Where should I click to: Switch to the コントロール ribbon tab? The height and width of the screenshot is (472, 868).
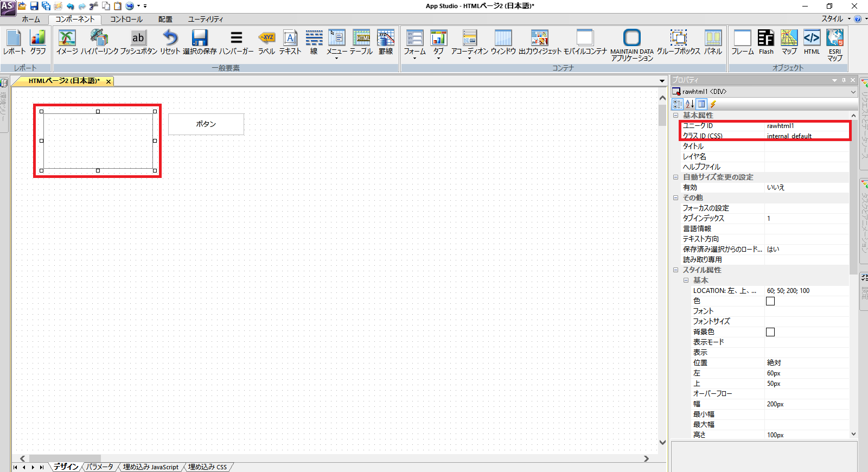coord(126,19)
